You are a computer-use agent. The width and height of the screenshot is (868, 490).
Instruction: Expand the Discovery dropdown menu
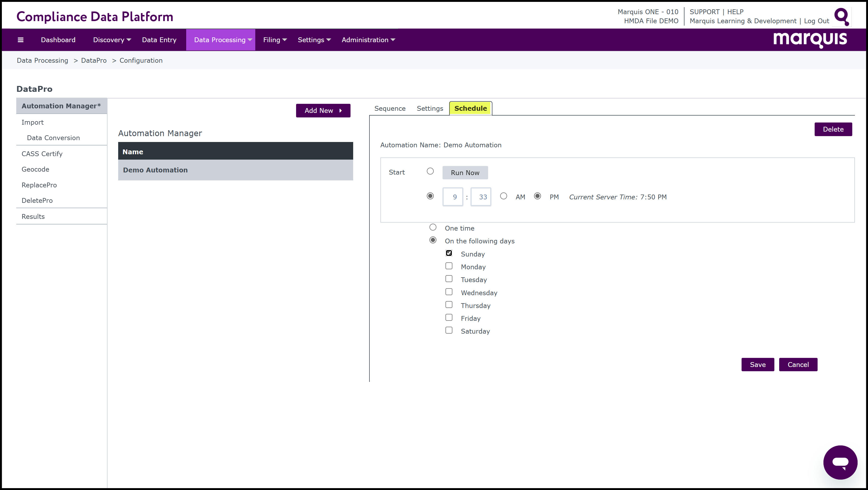pos(112,40)
